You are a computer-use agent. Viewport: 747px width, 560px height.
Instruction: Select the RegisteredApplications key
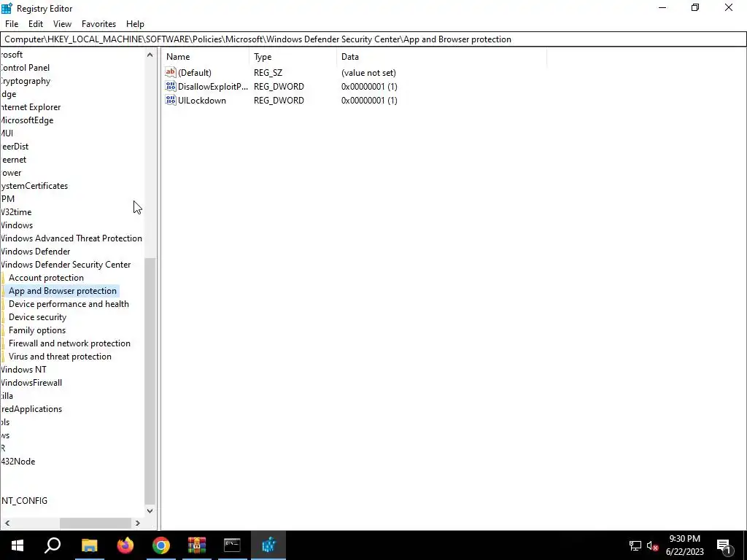(x=31, y=409)
